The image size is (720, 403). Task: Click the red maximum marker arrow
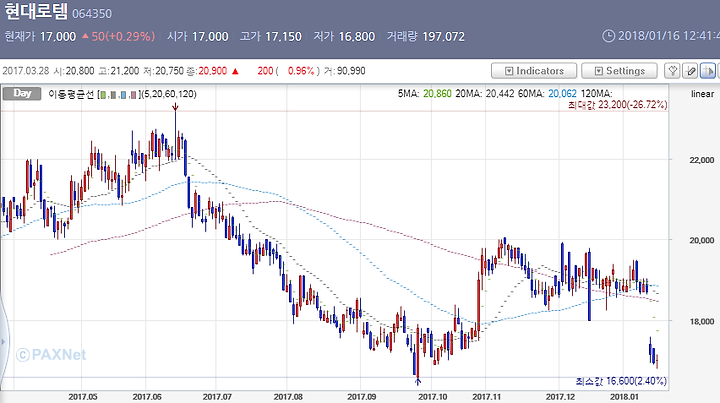coord(175,107)
